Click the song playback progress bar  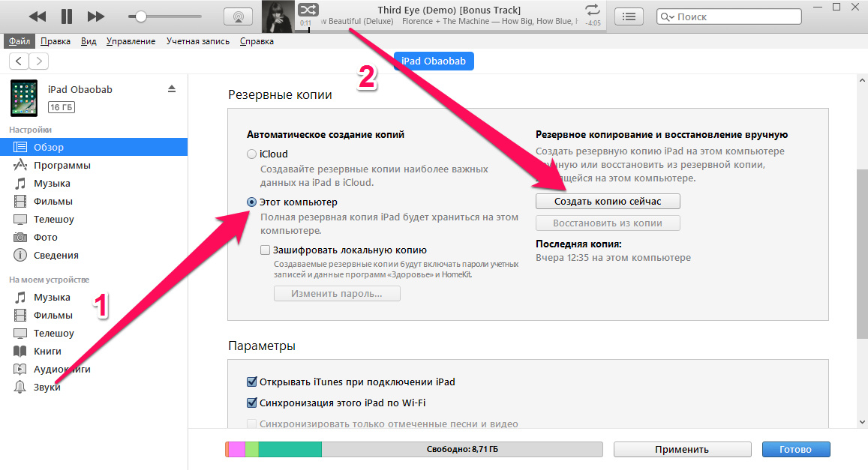(x=451, y=31)
